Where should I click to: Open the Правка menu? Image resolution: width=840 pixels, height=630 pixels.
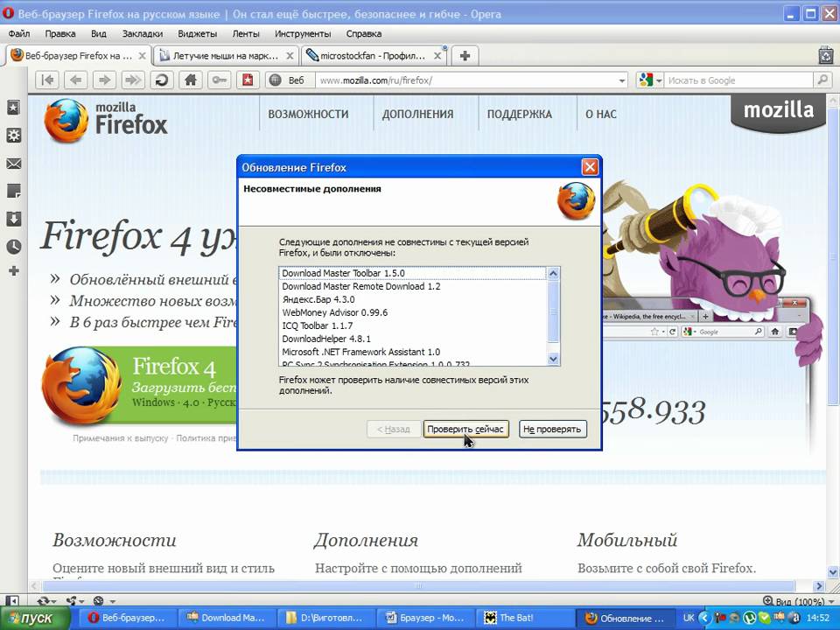[x=60, y=34]
